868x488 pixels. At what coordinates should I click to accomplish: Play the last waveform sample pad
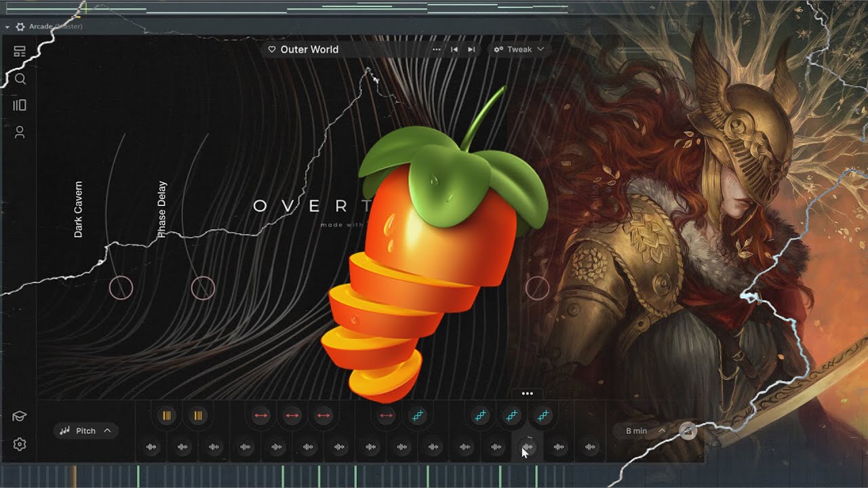coord(590,447)
